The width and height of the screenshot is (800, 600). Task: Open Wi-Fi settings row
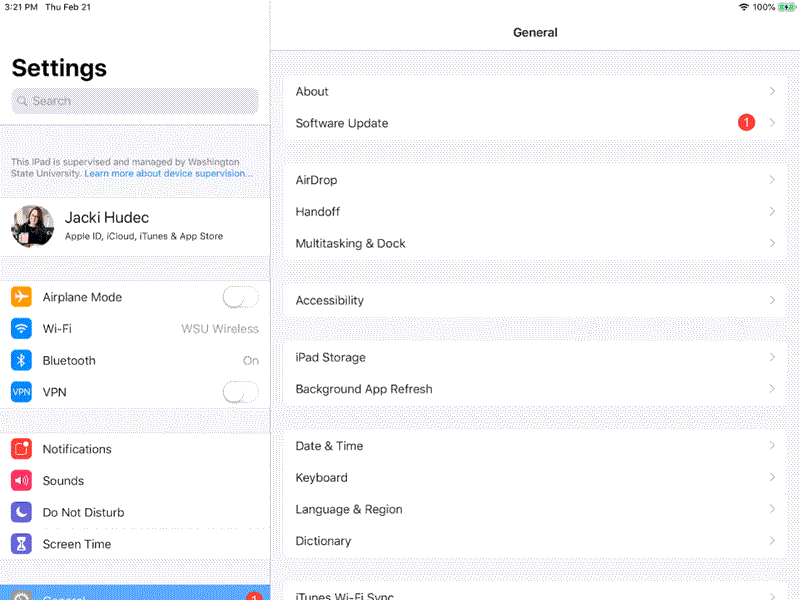135,329
